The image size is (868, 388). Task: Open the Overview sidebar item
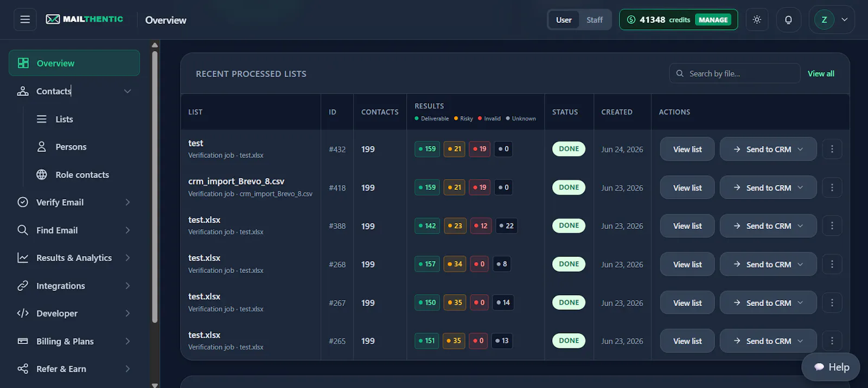[x=74, y=63]
